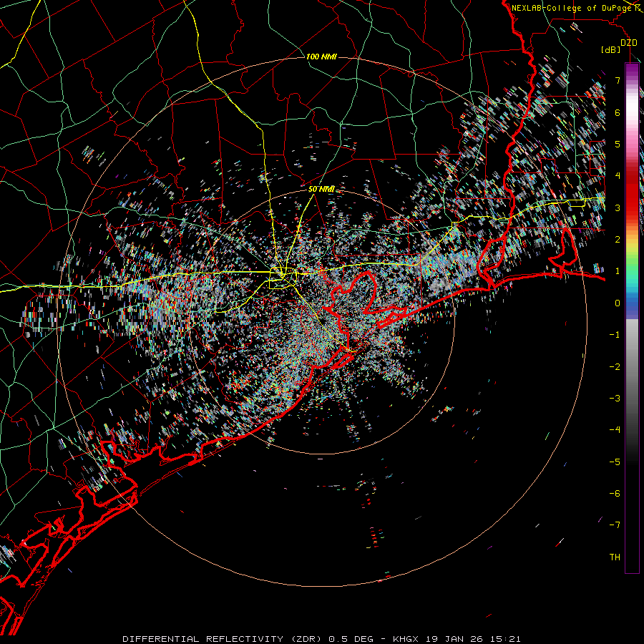This screenshot has height=644, width=644.
Task: Click the 2 dB label on scale
Action: [618, 240]
